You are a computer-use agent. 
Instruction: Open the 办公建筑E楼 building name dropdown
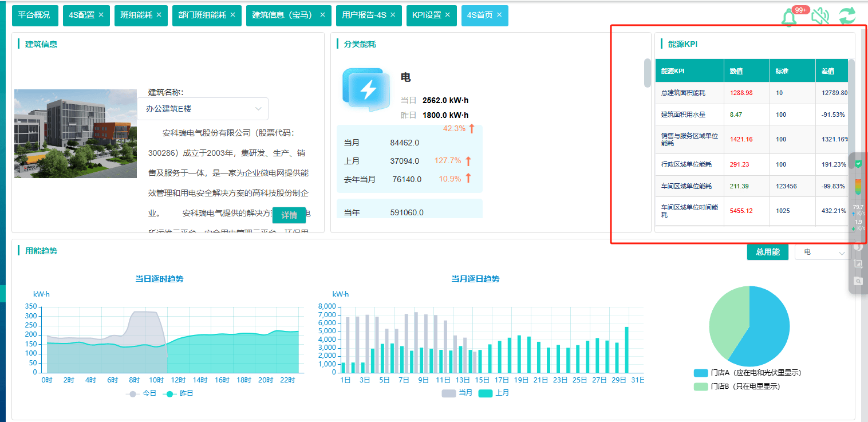(x=203, y=109)
